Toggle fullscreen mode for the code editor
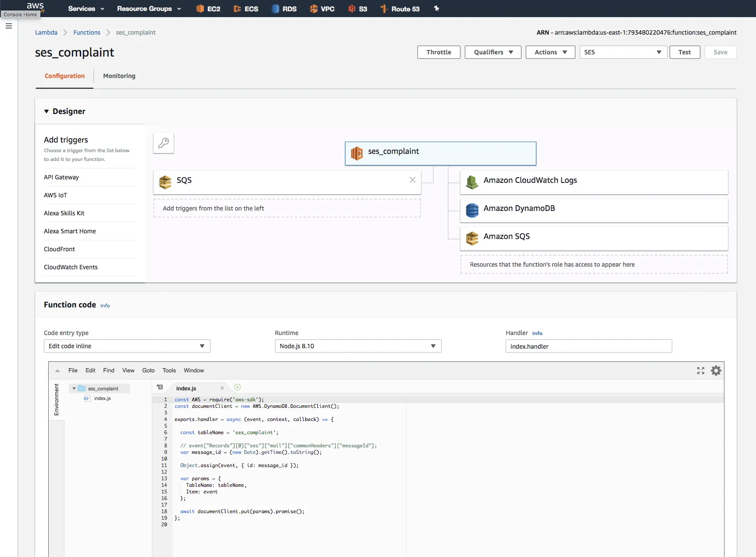Viewport: 756px width, 557px height. coord(700,371)
